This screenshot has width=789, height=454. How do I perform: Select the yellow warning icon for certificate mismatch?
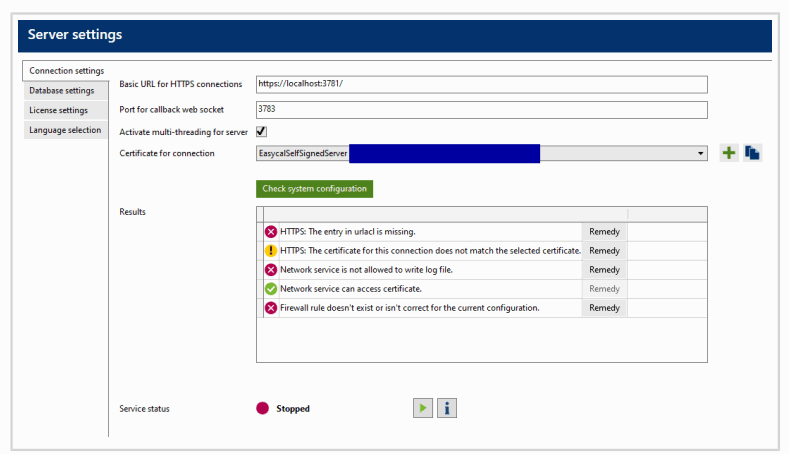[271, 251]
